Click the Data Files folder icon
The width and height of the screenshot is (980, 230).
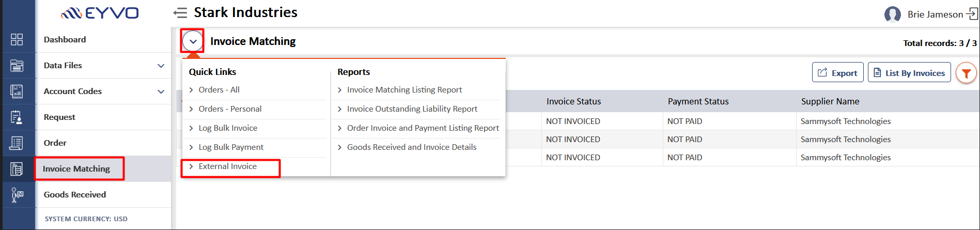17,66
